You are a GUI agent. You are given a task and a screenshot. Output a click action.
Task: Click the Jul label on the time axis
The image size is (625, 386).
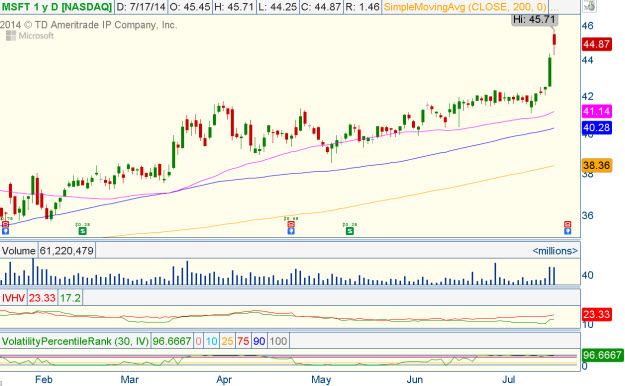[508, 380]
